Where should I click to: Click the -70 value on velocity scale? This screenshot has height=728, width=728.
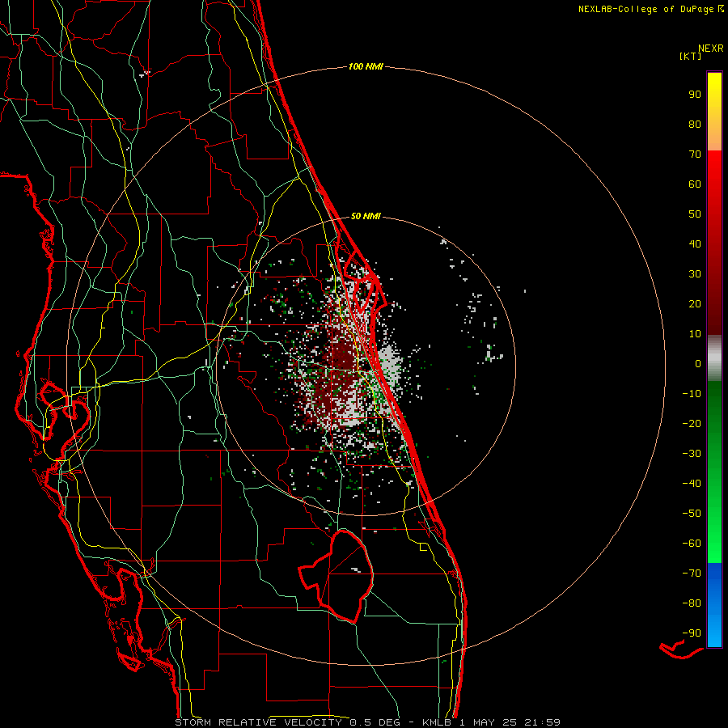click(x=692, y=574)
